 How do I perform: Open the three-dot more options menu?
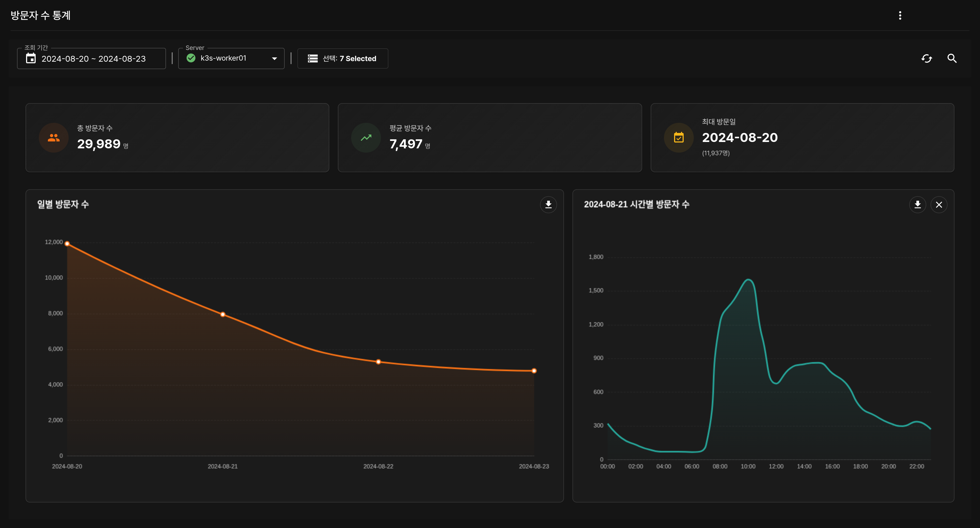click(900, 15)
